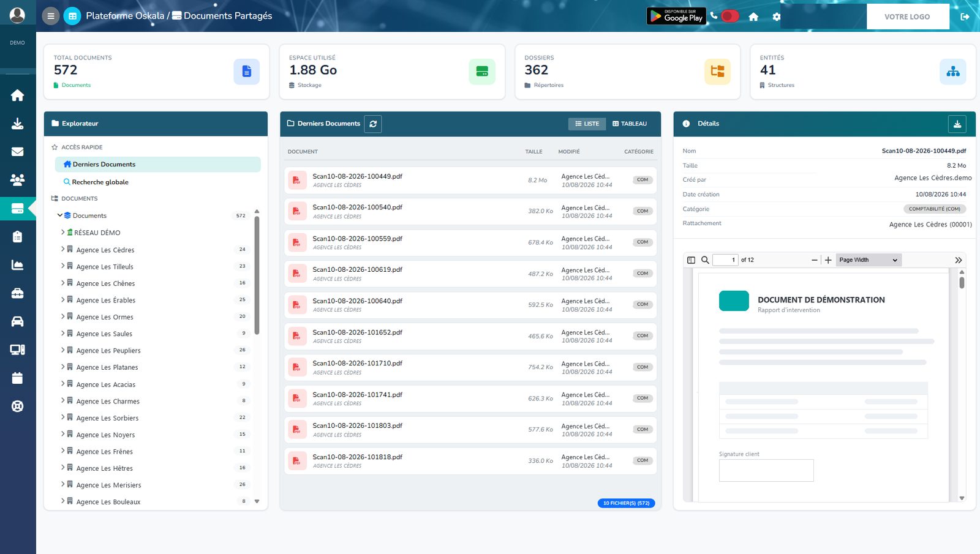Open Scan10-08-2026-100540.pdf

pos(470,211)
